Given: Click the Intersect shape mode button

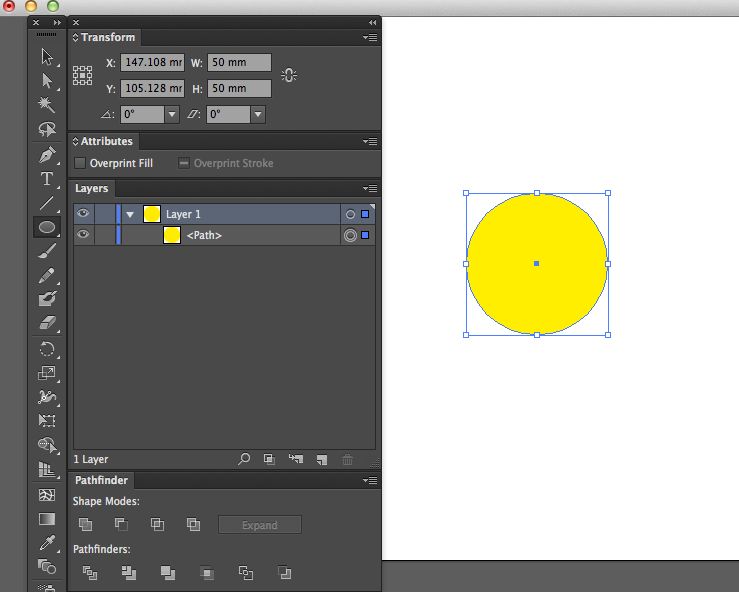Looking at the screenshot, I should [157, 524].
